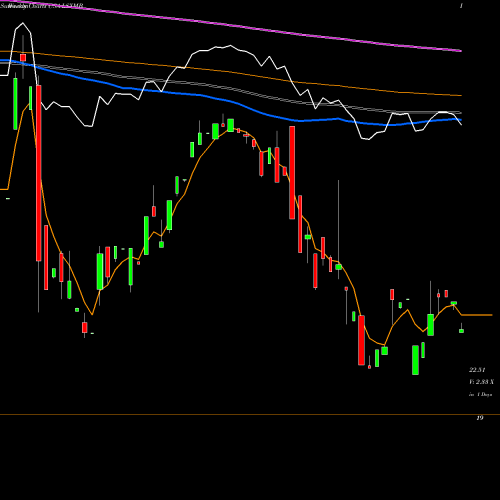Select the rightmost green candlestick on the chart

pos(461,331)
